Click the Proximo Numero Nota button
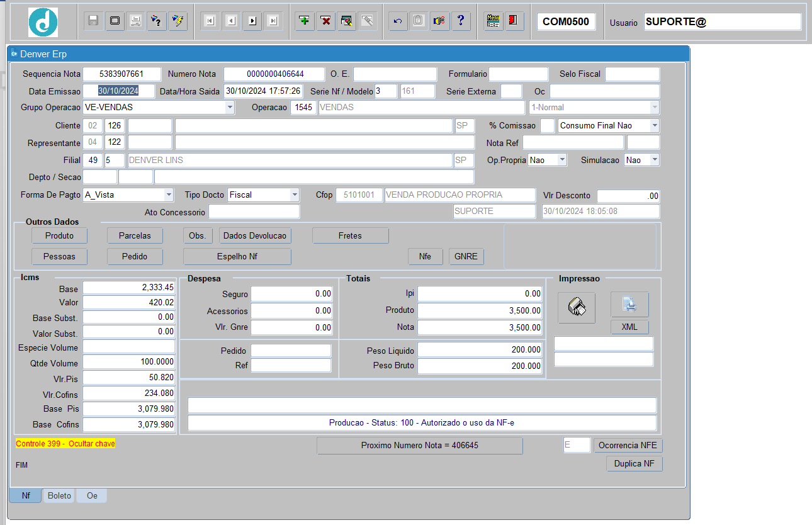 point(419,445)
